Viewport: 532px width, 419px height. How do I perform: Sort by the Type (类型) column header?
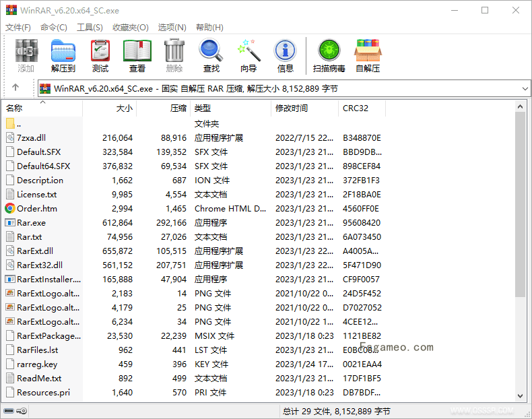231,108
